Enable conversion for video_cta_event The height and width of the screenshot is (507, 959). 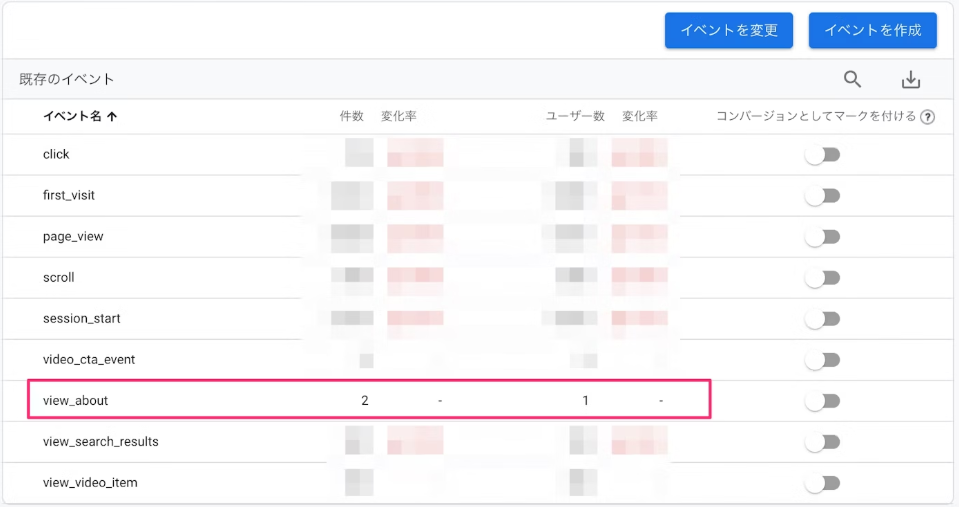(x=823, y=360)
